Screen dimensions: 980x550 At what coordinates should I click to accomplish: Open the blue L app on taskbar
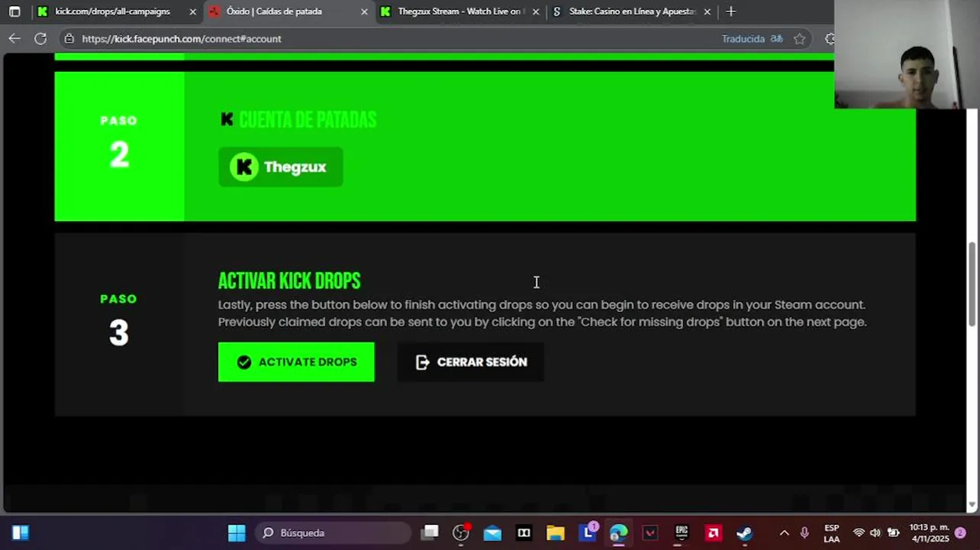pyautogui.click(x=588, y=532)
